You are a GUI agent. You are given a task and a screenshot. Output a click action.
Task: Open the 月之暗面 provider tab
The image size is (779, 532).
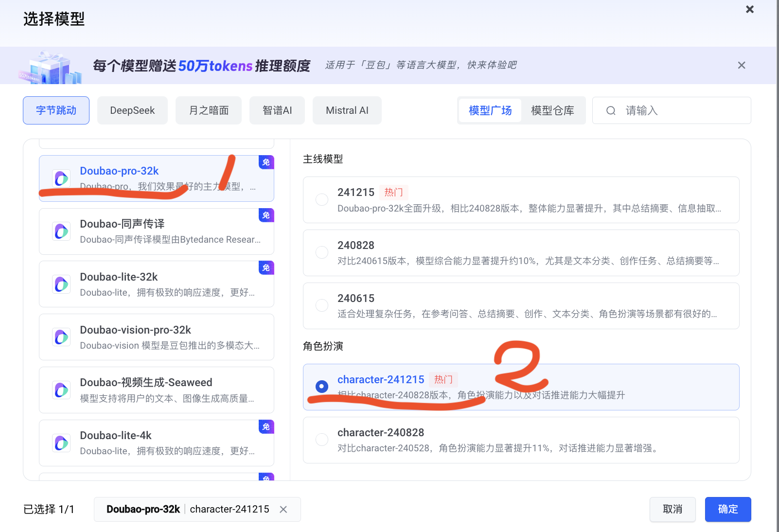209,110
